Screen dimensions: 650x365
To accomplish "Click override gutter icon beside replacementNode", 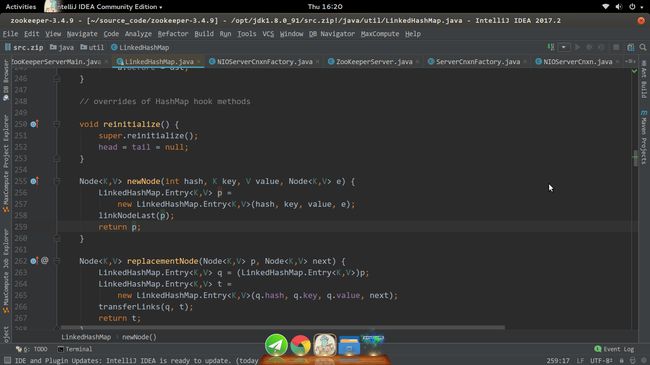I will [34, 261].
